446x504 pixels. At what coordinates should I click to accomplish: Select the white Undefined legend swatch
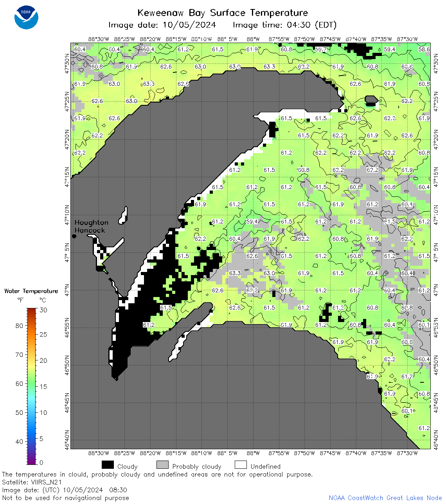click(241, 464)
